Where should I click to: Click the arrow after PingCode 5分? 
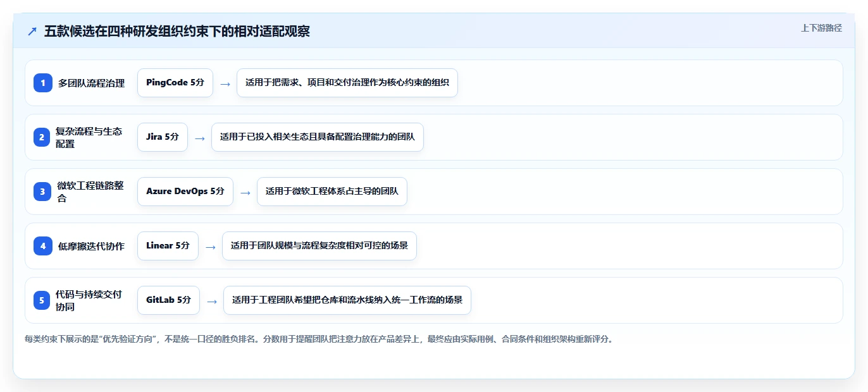pyautogui.click(x=225, y=84)
